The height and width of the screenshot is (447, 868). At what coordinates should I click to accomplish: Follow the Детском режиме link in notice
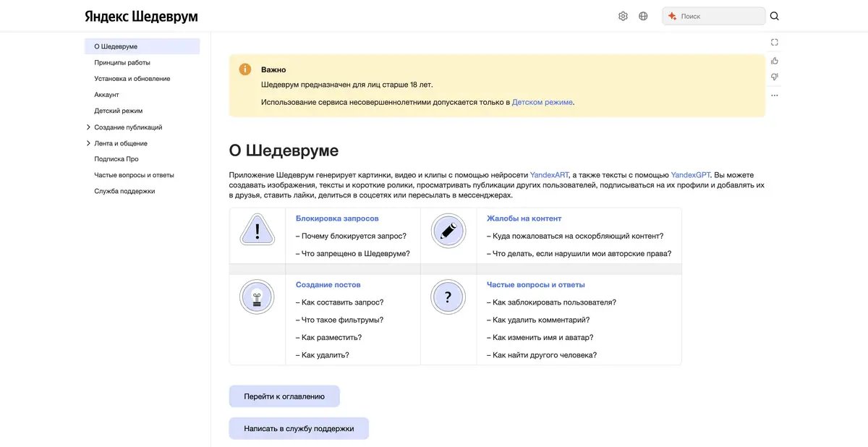(x=542, y=102)
